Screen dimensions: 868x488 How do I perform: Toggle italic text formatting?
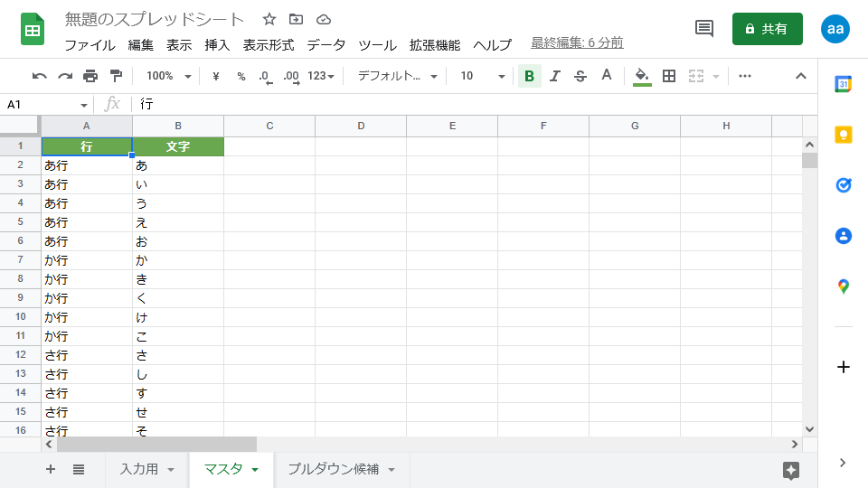[555, 76]
